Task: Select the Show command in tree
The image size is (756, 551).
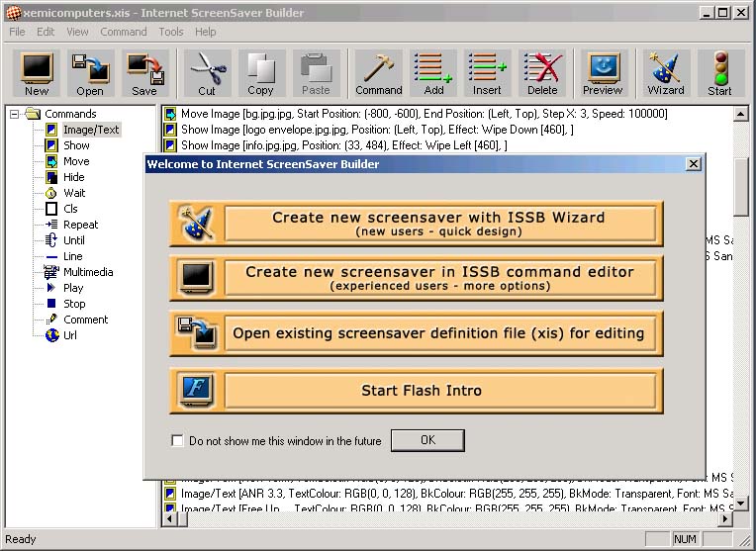Action: click(76, 145)
